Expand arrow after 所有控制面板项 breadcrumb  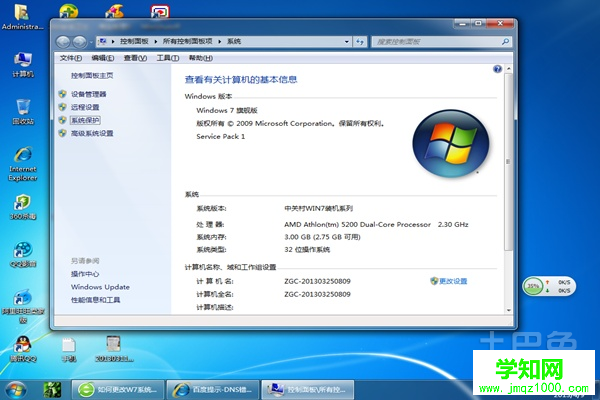pos(220,42)
